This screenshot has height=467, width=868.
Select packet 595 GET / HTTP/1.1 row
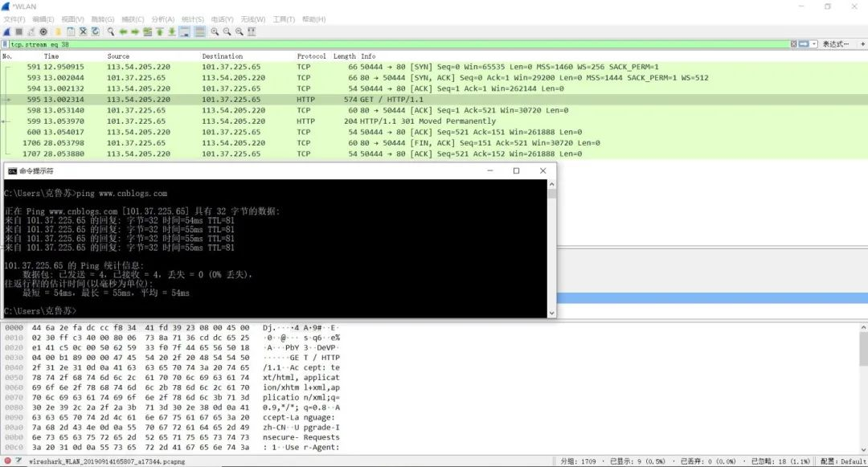pos(434,100)
